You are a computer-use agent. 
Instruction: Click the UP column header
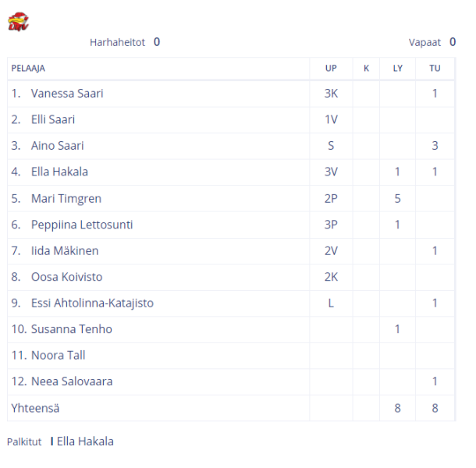click(331, 69)
